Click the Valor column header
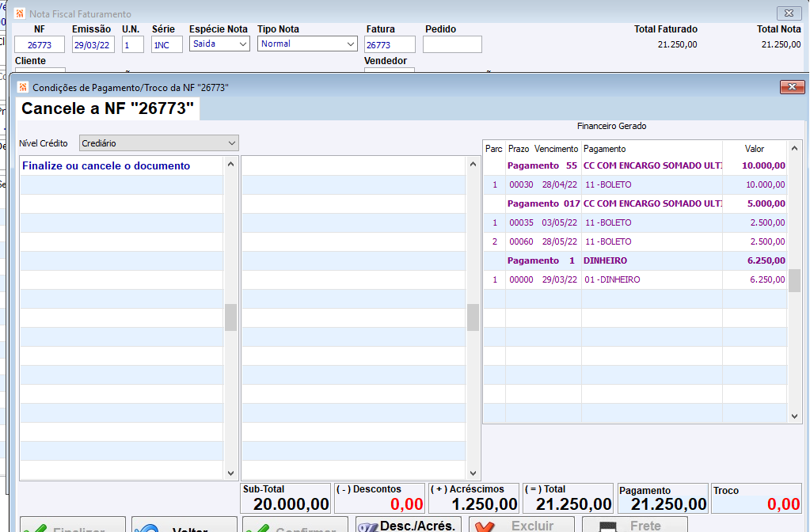Screen dimensions: 810x532 755,149
